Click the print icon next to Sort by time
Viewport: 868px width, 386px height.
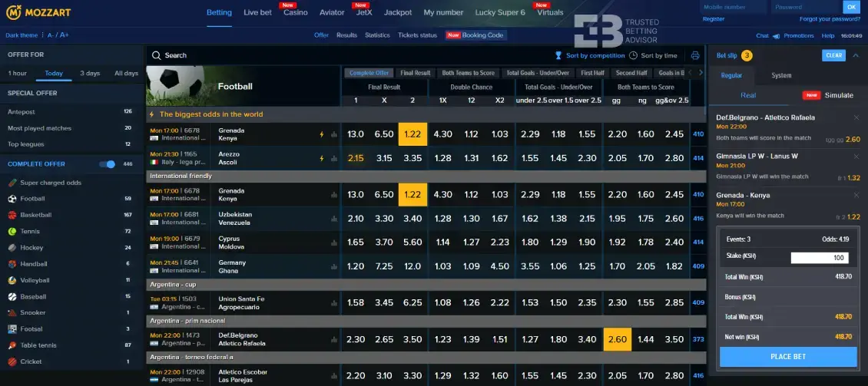[695, 55]
